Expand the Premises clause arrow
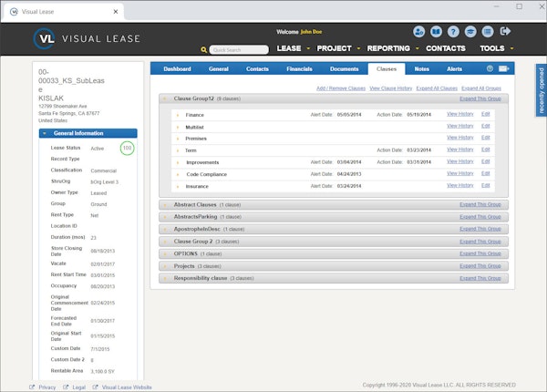 tap(178, 139)
